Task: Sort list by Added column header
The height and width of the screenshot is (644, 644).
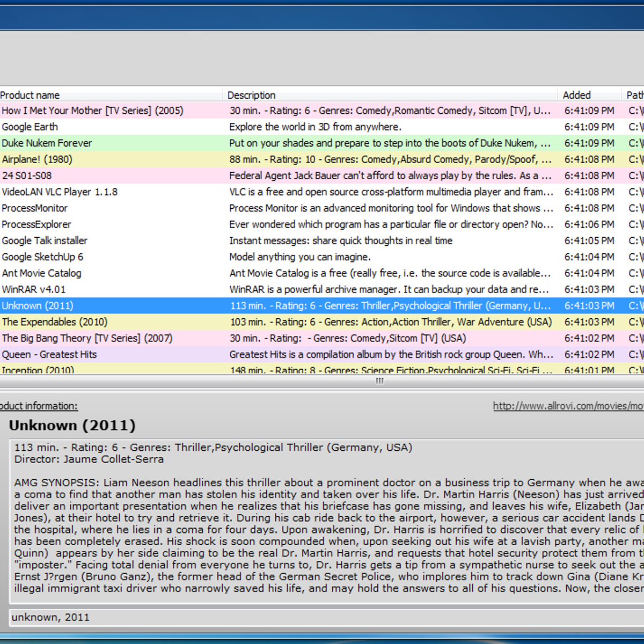Action: point(589,95)
